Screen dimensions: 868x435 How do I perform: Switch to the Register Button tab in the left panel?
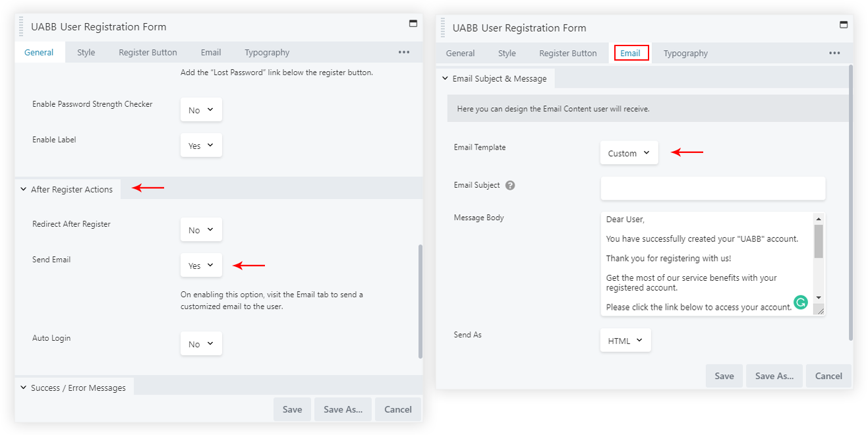[x=148, y=53]
